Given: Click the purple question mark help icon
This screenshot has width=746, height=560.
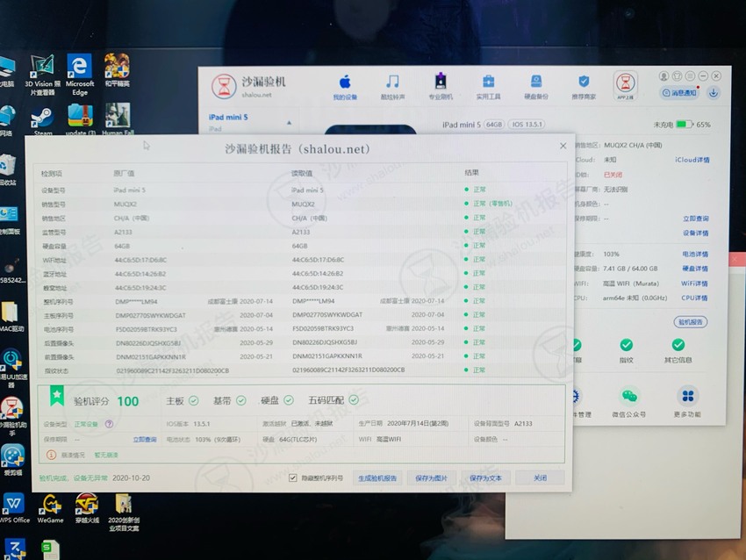Looking at the screenshot, I should (109, 423).
